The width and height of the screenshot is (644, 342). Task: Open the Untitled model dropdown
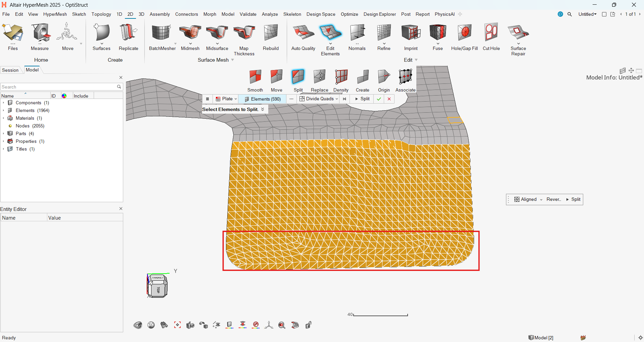[587, 14]
